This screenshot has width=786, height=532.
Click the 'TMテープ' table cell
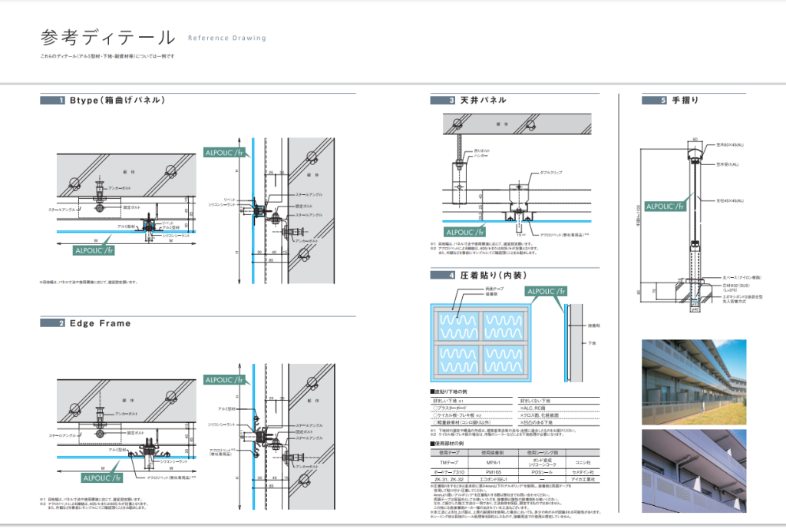[448, 463]
